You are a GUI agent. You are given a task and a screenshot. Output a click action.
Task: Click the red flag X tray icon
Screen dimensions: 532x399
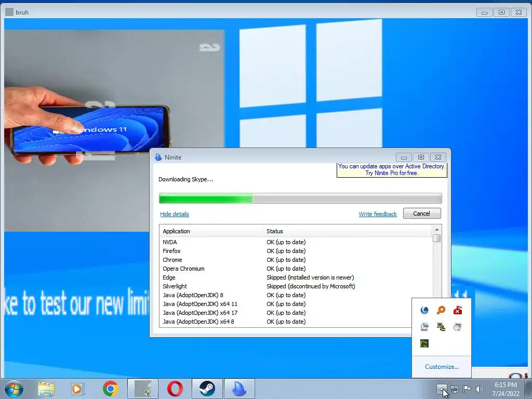[x=457, y=310]
